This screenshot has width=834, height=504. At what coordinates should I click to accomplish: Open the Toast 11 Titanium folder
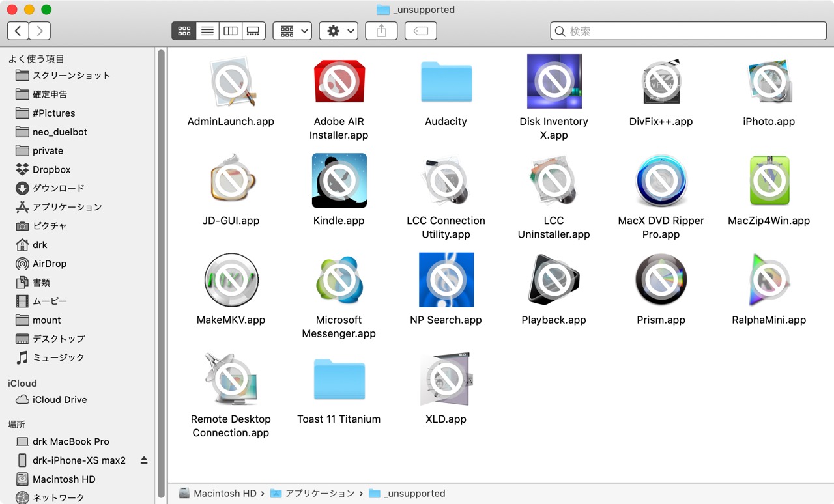click(339, 379)
